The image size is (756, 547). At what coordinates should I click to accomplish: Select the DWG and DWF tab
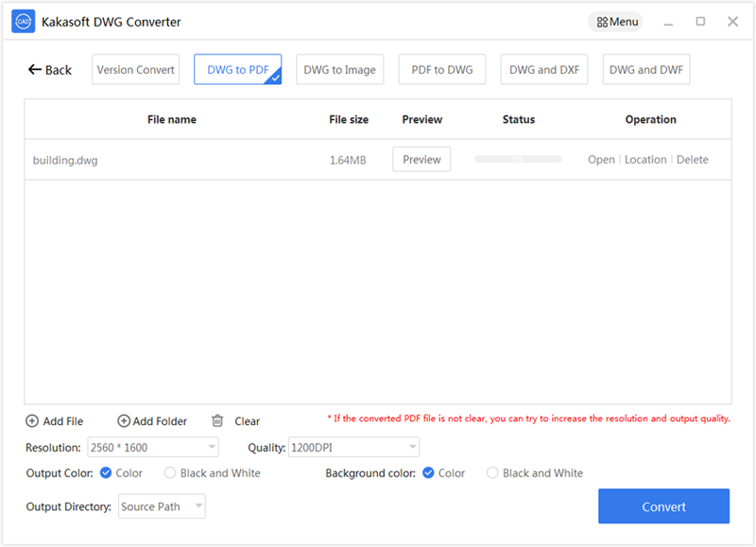click(646, 69)
